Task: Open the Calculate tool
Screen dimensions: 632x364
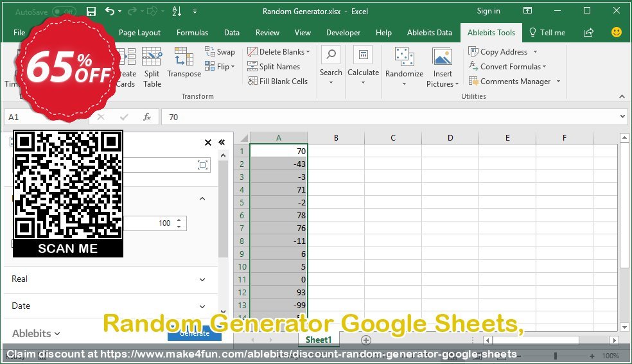Action: [363, 65]
